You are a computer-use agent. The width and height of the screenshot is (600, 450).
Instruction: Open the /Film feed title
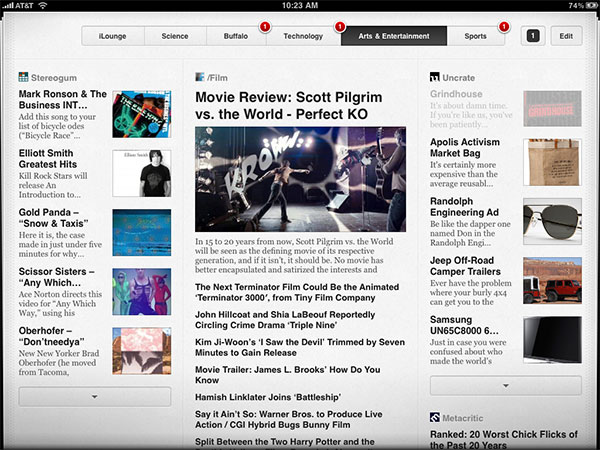click(x=217, y=78)
